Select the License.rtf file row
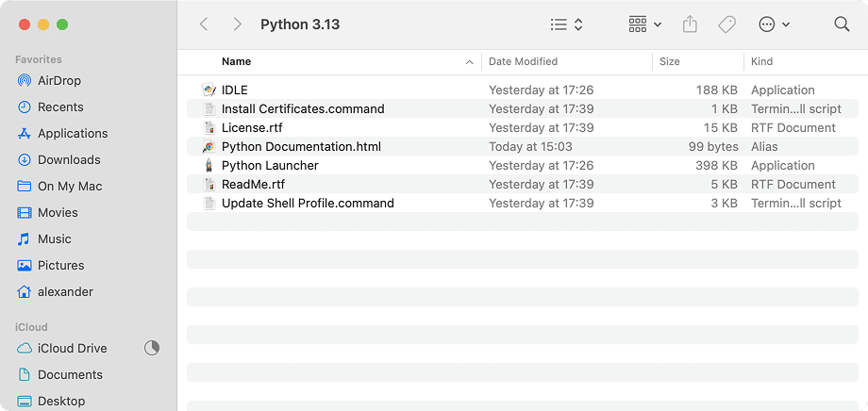 click(x=252, y=128)
